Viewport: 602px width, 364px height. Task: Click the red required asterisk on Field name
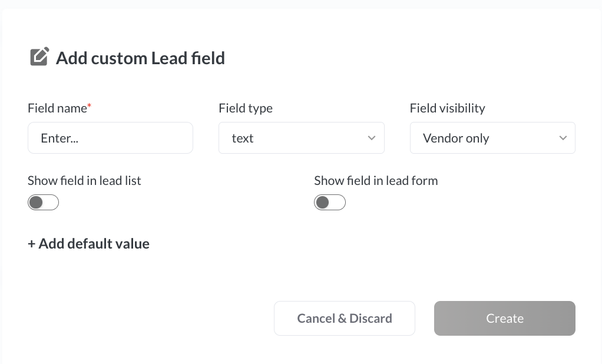[x=90, y=106]
